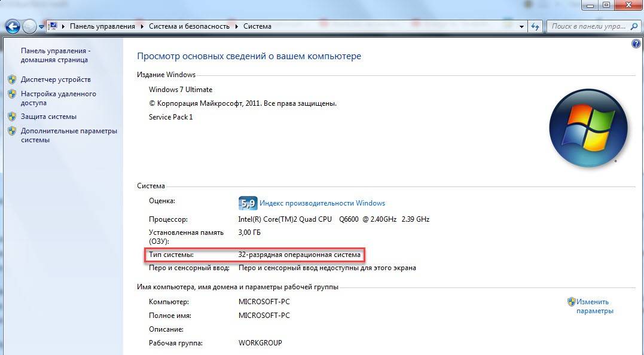
Task: Click the Back navigation arrow button
Action: point(13,26)
